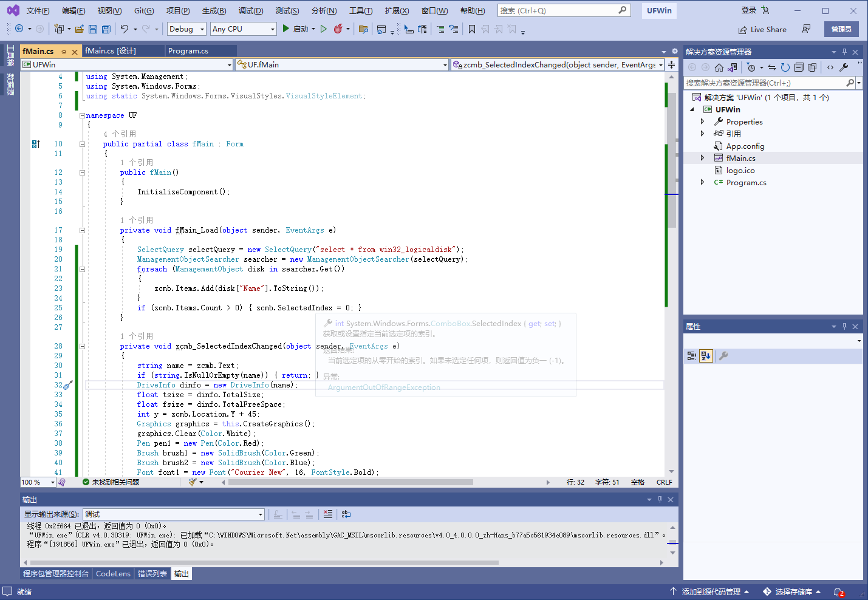
Task: Click the view code angle brackets icon
Action: point(830,67)
